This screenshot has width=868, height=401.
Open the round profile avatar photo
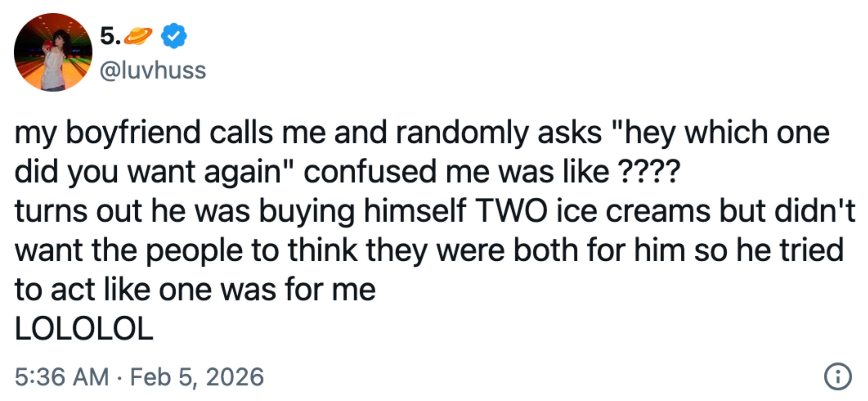(x=53, y=52)
